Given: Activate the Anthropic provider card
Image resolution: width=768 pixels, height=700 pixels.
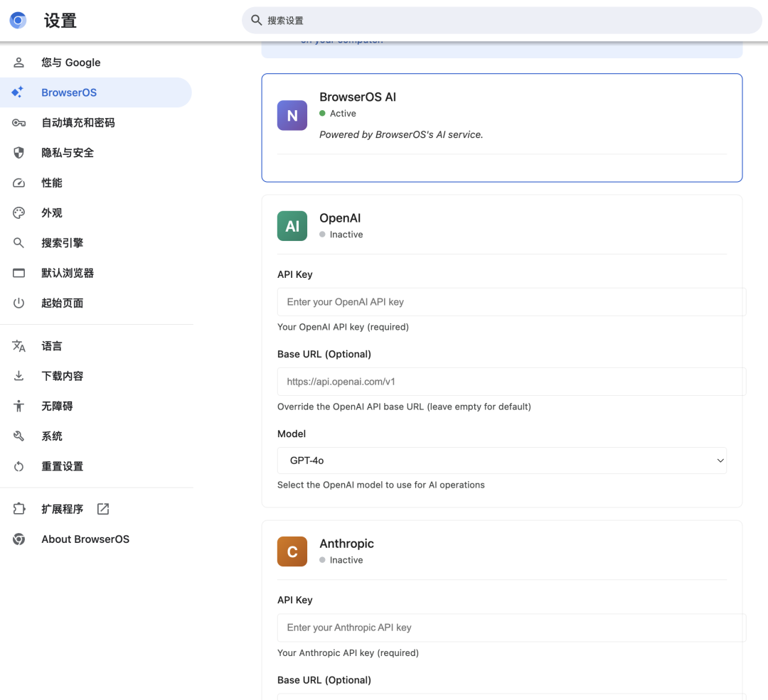Looking at the screenshot, I should 501,551.
